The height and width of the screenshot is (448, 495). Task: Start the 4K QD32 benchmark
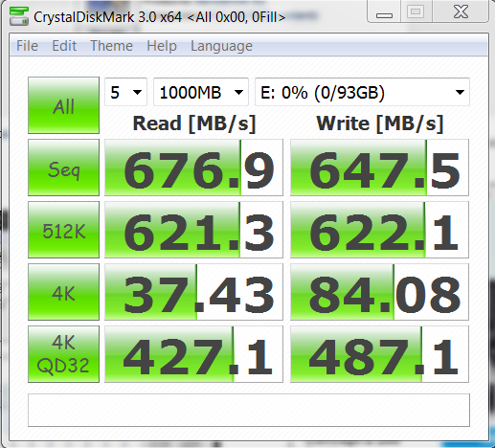click(63, 354)
